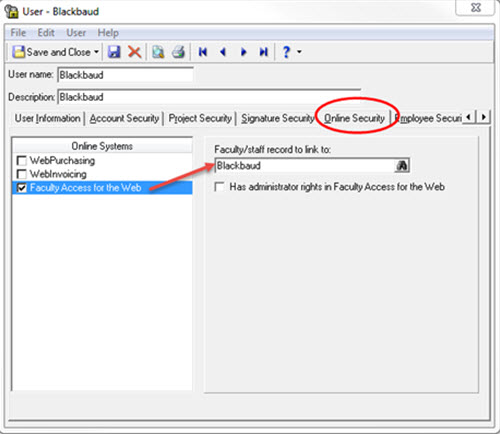
Task: Click the lock user icon in title bar
Action: pos(11,11)
